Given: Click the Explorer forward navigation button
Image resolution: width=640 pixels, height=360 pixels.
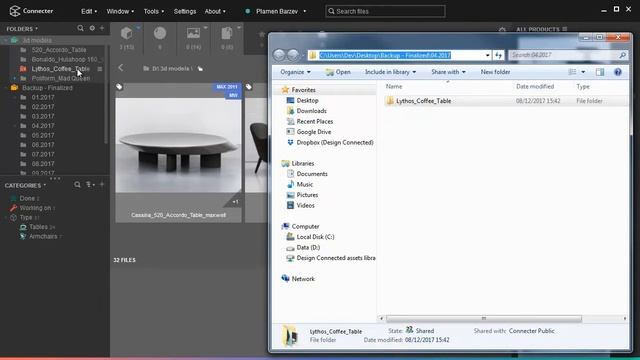Looking at the screenshot, I should coord(293,55).
